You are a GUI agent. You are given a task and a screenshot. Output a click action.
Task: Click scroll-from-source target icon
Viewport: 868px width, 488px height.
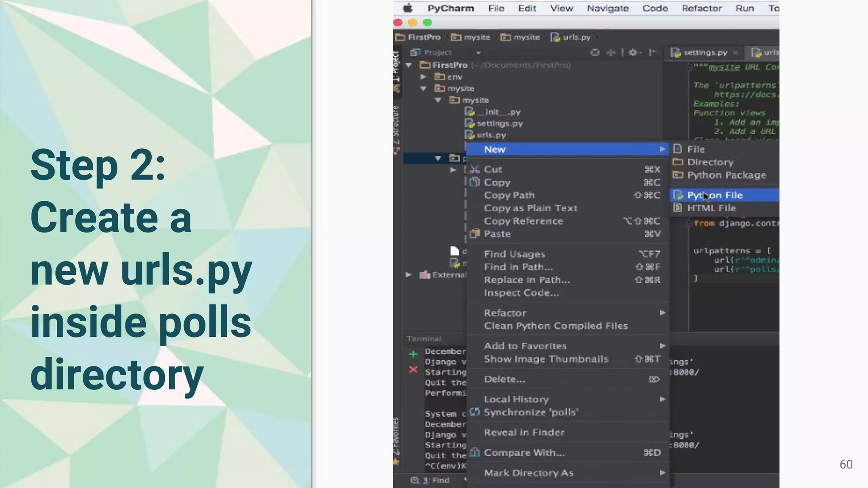click(x=595, y=53)
